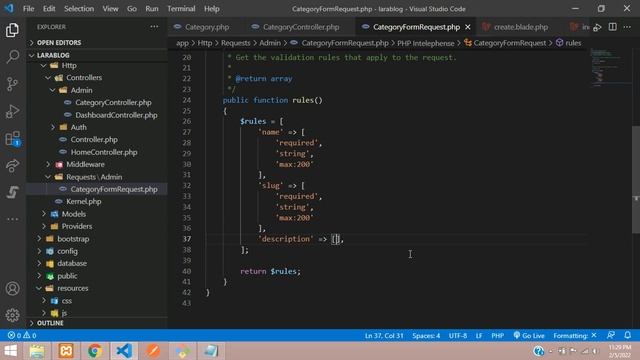Click Ln 37, Col 31 go-to-line indicator
This screenshot has width=640, height=360.
tap(384, 336)
